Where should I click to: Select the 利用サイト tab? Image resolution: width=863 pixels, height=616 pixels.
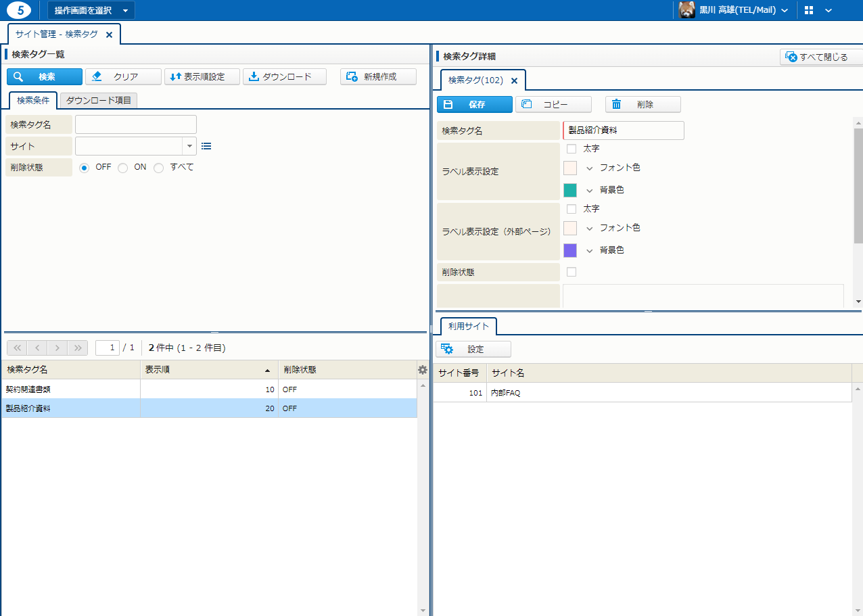[x=468, y=327]
